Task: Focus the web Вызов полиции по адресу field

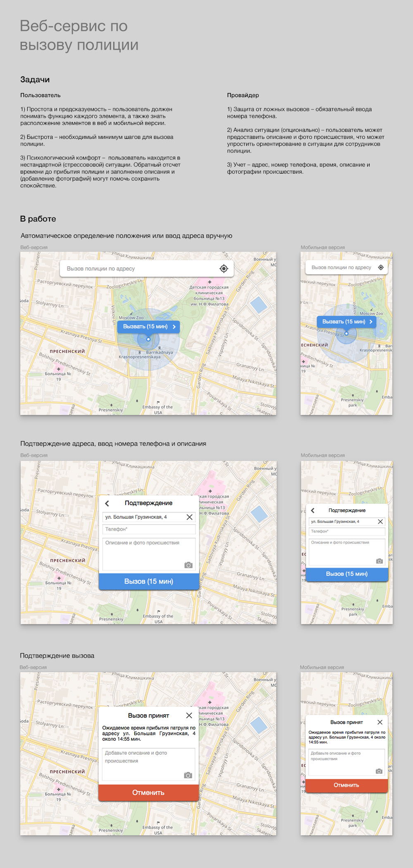Action: coord(140,269)
